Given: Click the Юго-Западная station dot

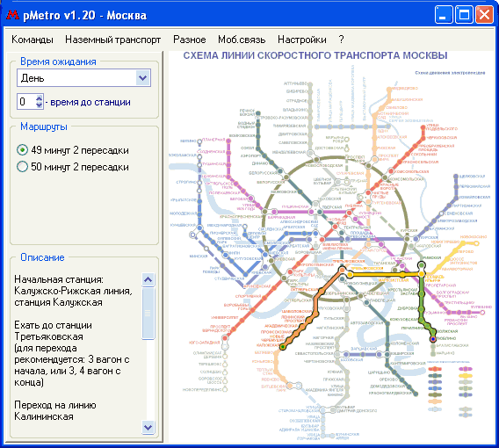Looking at the screenshot, I should (225, 338).
